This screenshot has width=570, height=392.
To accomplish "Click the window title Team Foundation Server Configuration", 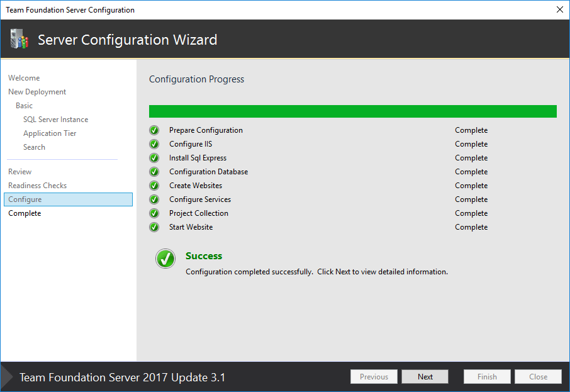I will point(70,10).
